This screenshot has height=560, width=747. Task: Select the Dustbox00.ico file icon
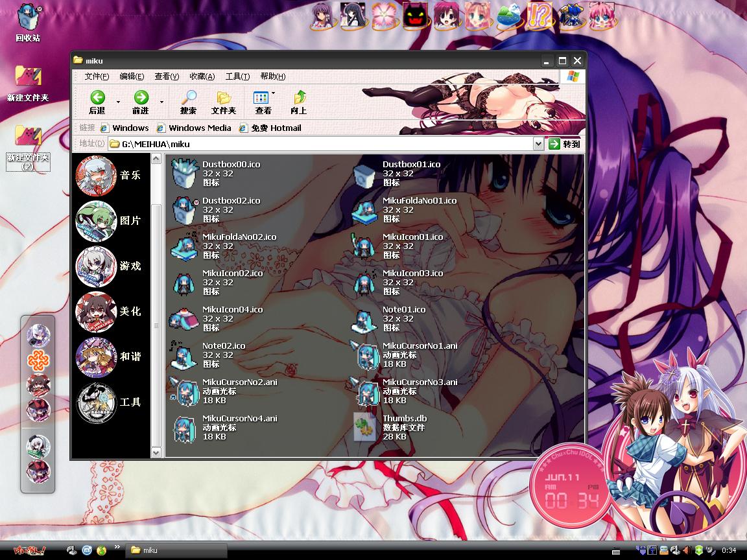coord(184,173)
